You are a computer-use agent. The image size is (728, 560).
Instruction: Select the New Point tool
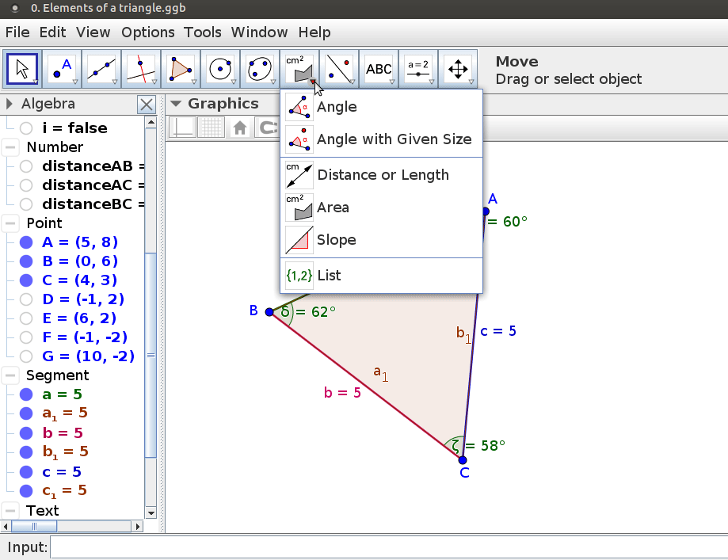62,69
